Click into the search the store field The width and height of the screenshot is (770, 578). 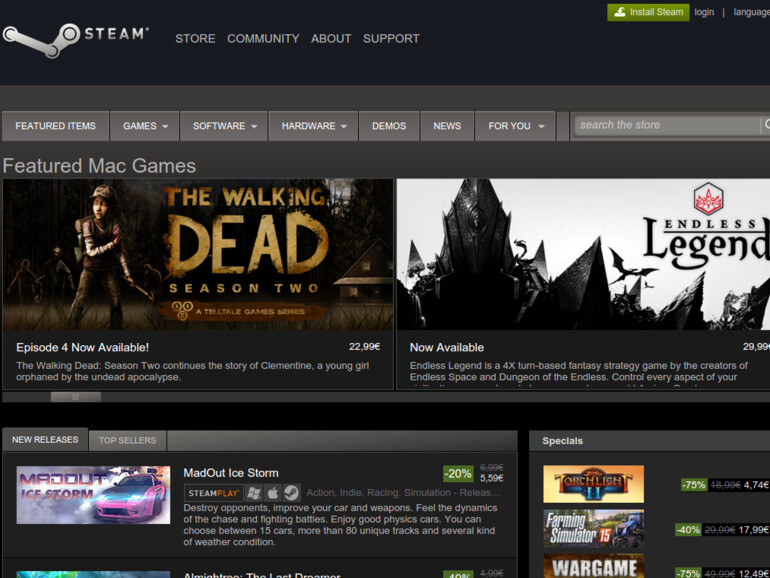(666, 125)
